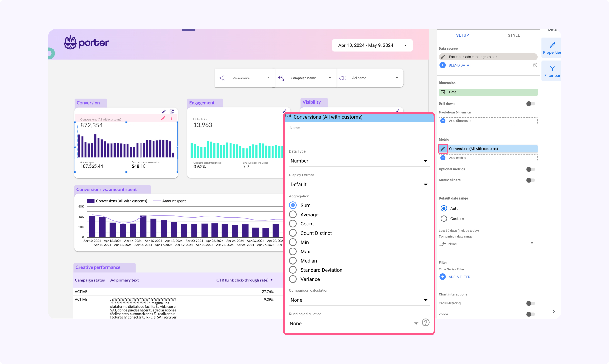Click the Ad primary text column header

[124, 280]
